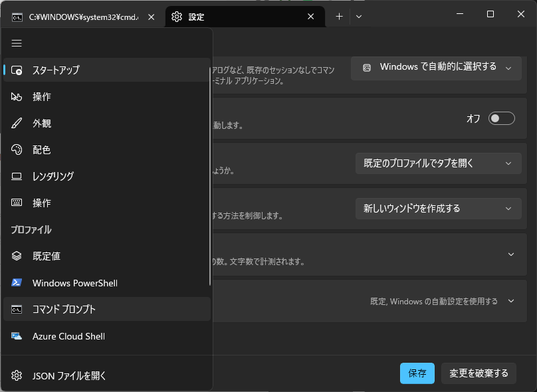Open 外観 settings page
This screenshot has height=392, width=537.
(x=107, y=124)
